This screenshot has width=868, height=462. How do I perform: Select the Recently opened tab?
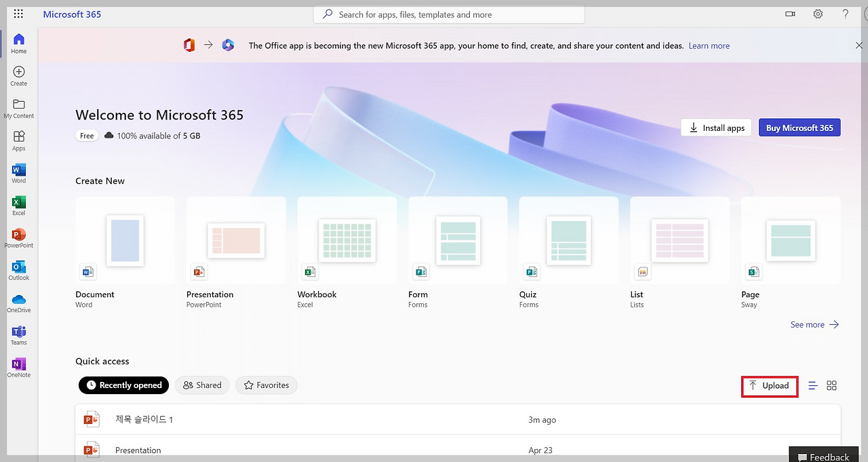124,385
